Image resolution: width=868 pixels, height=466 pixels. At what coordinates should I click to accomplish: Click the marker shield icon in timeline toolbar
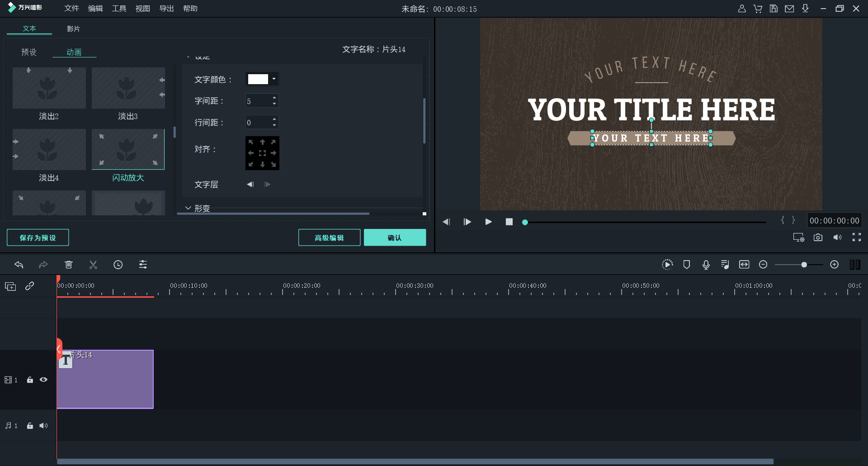tap(686, 265)
